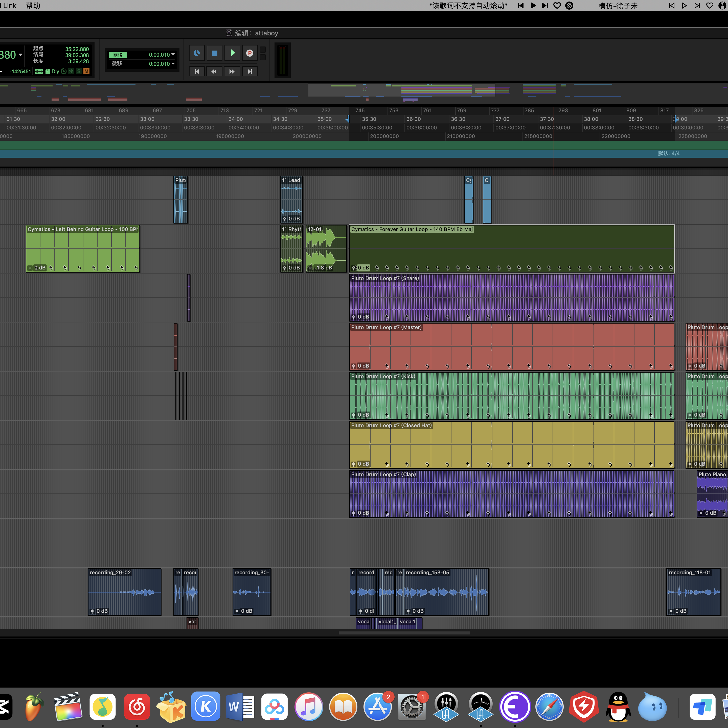Click the horizontal scrollbar thumb at bottom
728x728 pixels.
[x=404, y=633]
